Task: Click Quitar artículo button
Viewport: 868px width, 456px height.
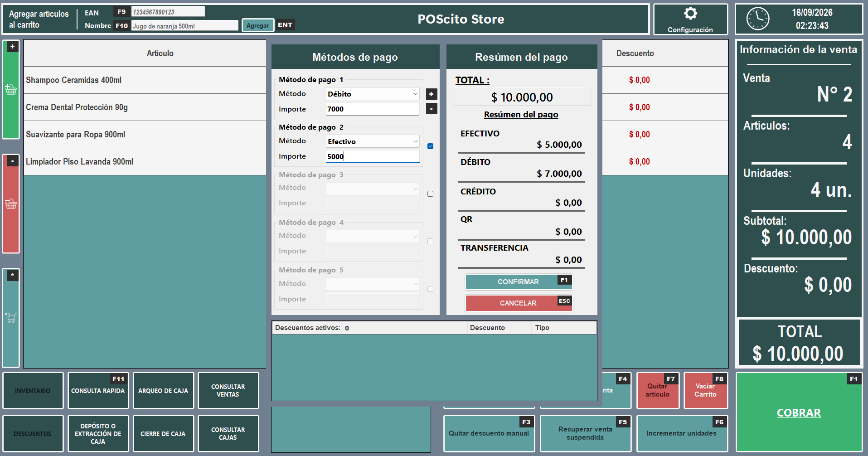Action: point(658,391)
